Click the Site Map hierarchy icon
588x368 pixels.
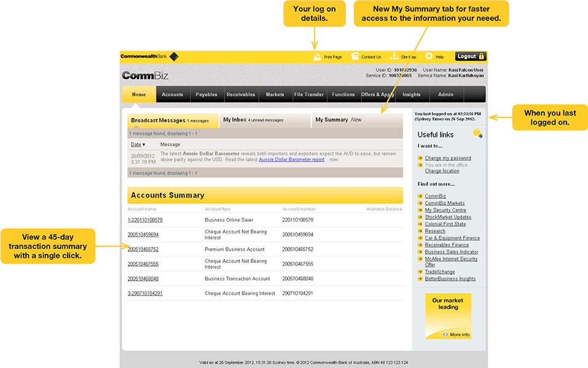(x=394, y=56)
